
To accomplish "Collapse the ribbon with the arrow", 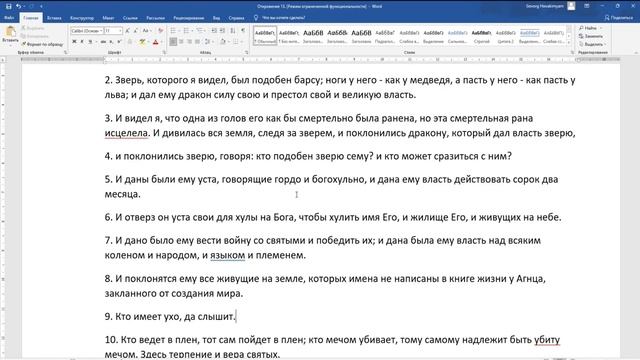I will [x=636, y=52].
